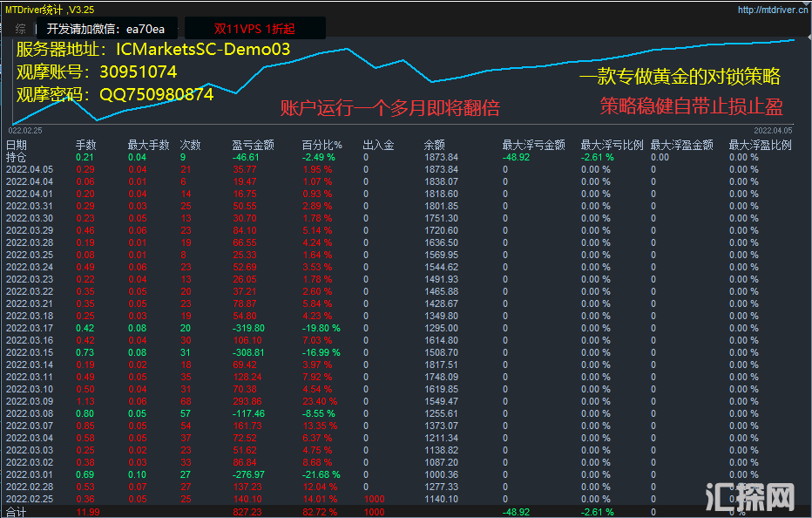Screen dimensions: 812x518
Task: Select the 2022.03.29 date row
Action: point(30,230)
